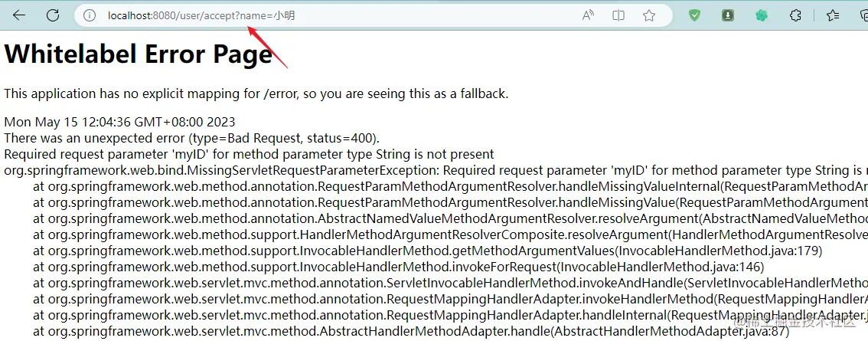868x341 pixels.
Task: Click the timestamp line Mon May 15 12:04:36
Action: [x=119, y=122]
